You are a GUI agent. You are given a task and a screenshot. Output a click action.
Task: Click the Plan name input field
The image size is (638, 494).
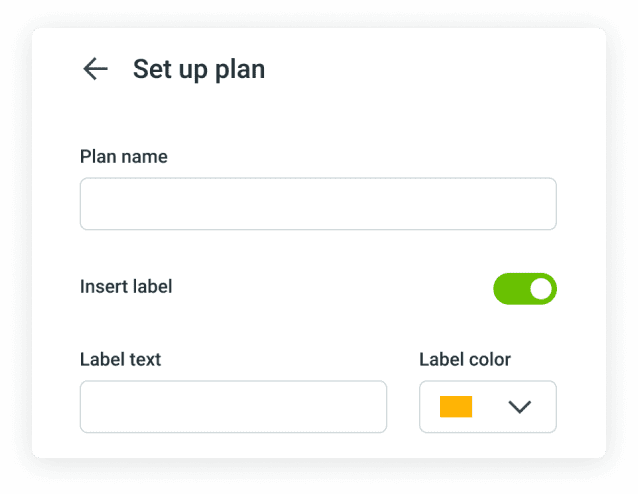pyautogui.click(x=317, y=204)
